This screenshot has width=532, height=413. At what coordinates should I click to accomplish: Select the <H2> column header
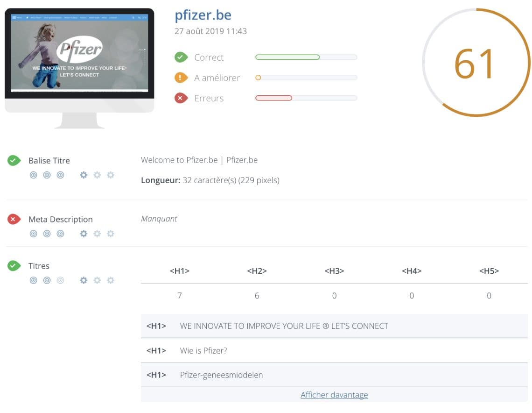pyautogui.click(x=257, y=271)
